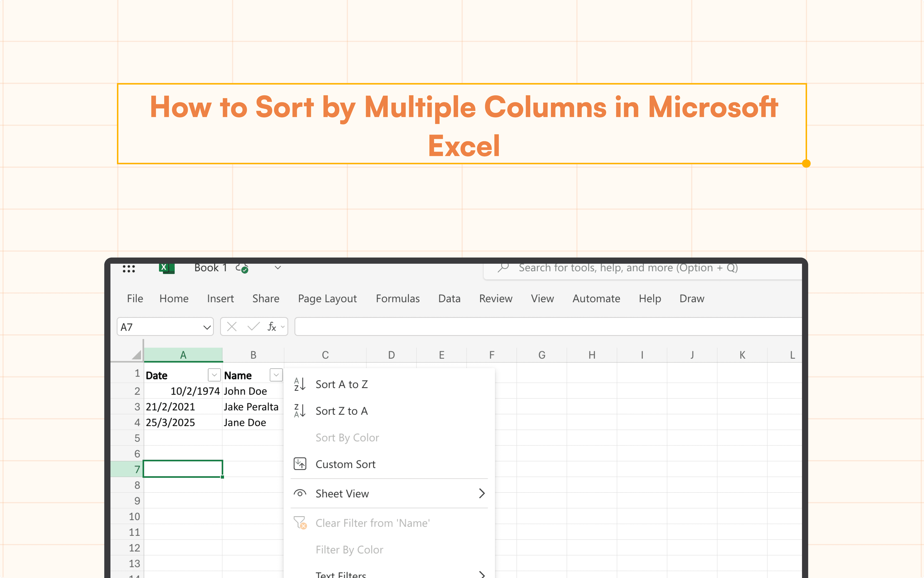Expand the Name Box dropdown arrow

pyautogui.click(x=207, y=327)
